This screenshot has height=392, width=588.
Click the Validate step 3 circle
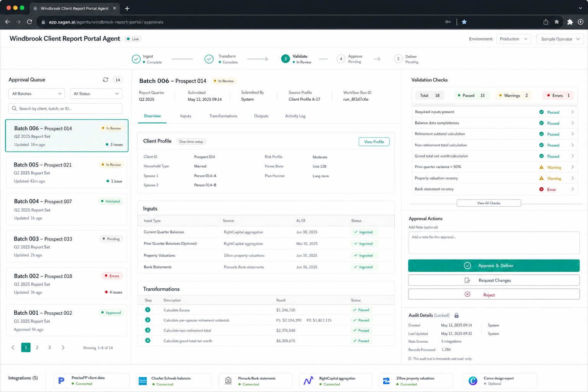285,59
